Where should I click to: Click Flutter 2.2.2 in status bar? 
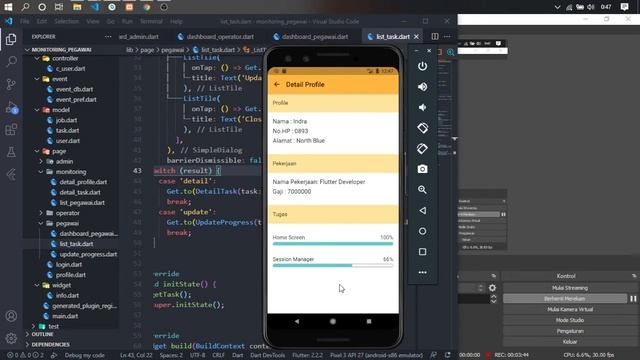[x=307, y=355]
